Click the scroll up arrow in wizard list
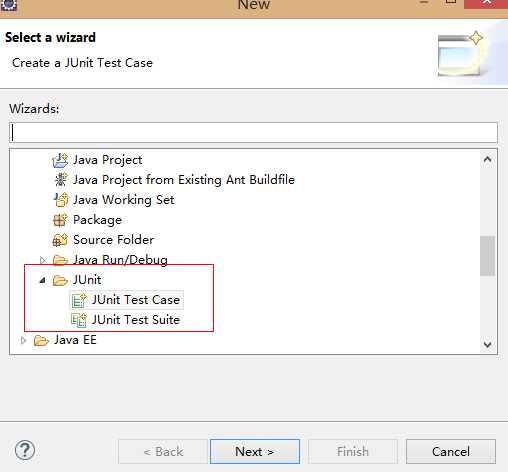The height and width of the screenshot is (472, 508). click(x=487, y=159)
